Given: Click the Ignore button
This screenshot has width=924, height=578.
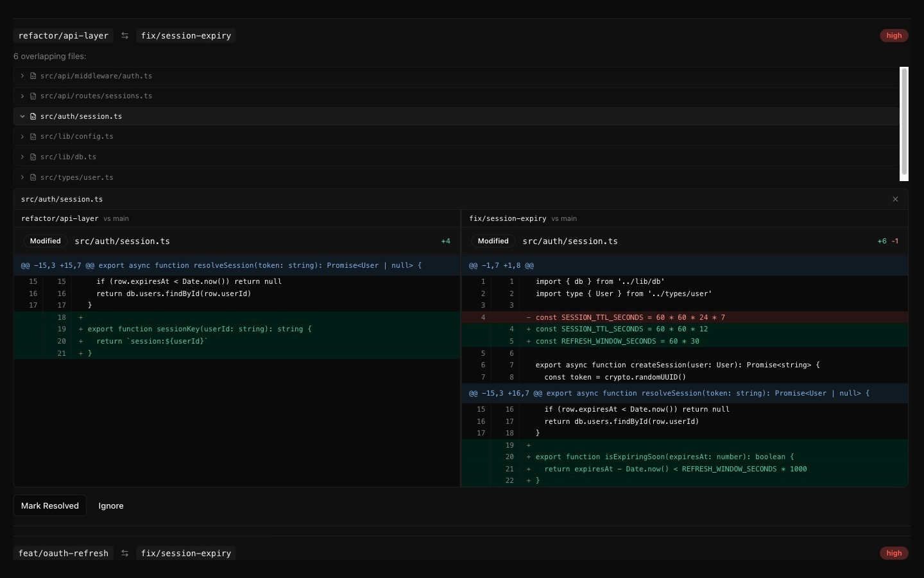Looking at the screenshot, I should [x=111, y=506].
